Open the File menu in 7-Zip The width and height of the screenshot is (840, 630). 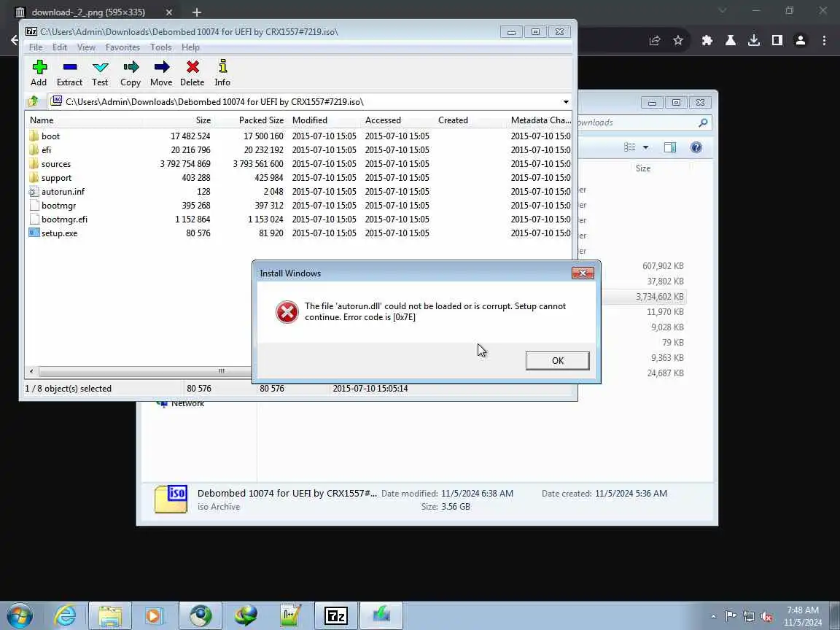click(35, 47)
